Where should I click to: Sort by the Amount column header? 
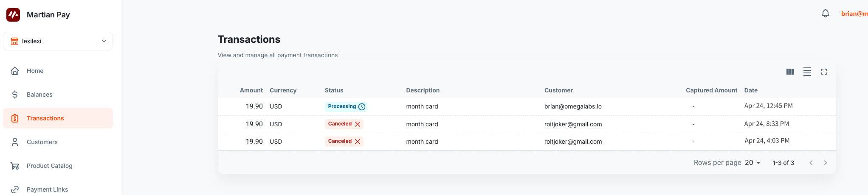[251, 90]
